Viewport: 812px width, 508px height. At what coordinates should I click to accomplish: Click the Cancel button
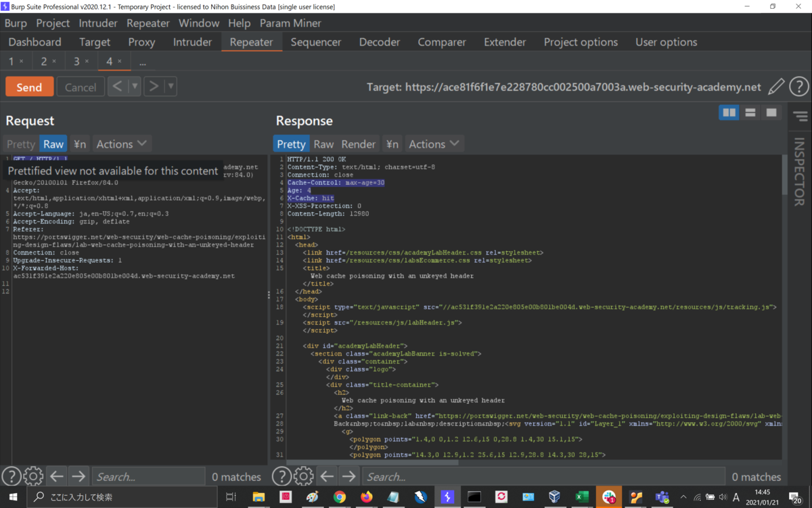(81, 87)
